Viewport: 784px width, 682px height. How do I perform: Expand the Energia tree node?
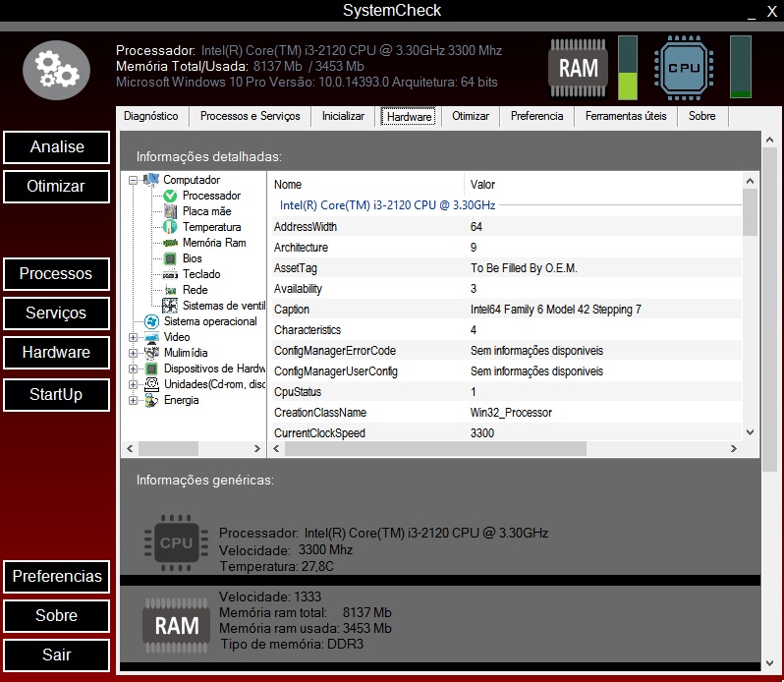(x=133, y=401)
